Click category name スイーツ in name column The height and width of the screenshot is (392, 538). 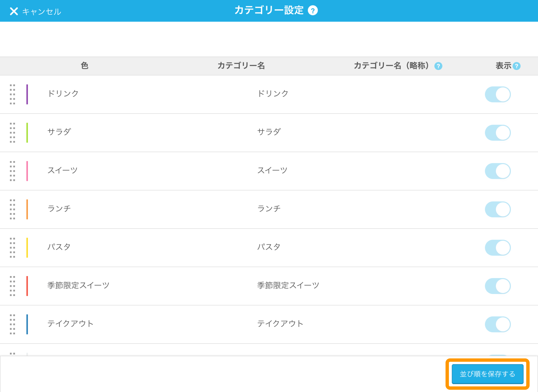(x=62, y=170)
